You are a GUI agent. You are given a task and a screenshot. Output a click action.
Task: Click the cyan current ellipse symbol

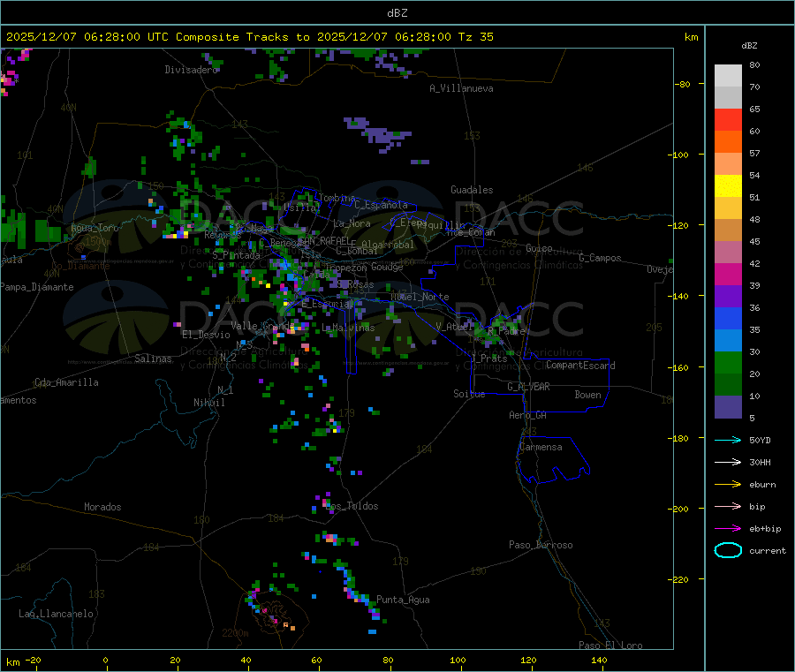(728, 550)
